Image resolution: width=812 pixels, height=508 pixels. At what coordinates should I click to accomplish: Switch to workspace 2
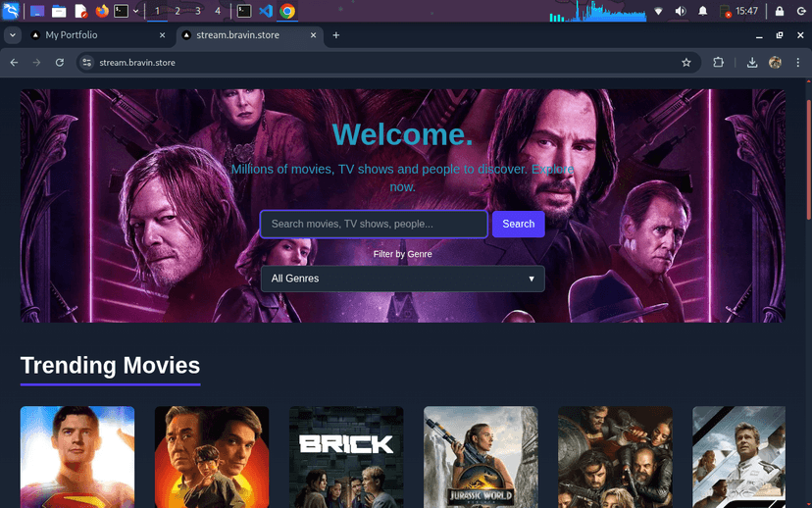point(178,11)
